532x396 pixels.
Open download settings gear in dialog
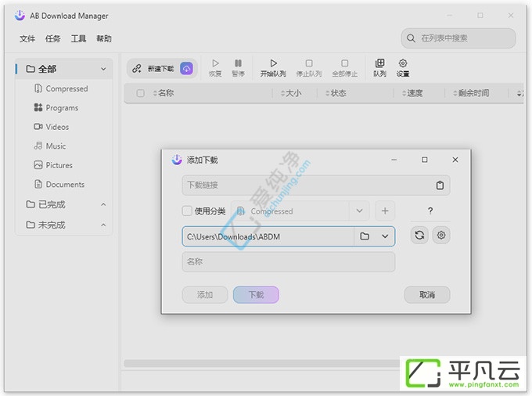441,235
